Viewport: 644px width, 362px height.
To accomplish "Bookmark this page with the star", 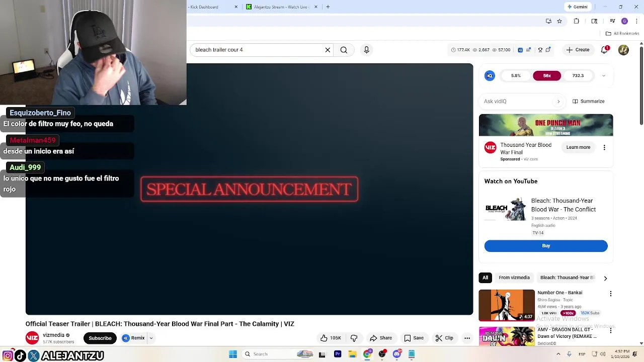I will tap(559, 21).
